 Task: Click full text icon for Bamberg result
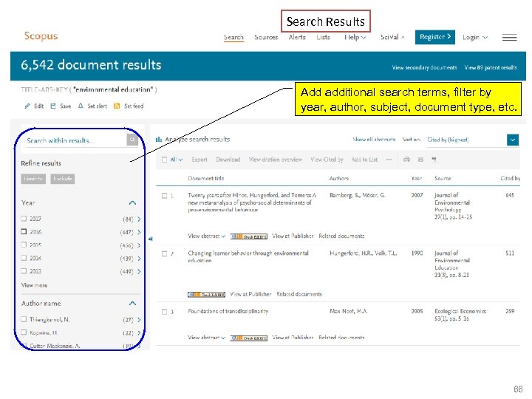(x=249, y=236)
